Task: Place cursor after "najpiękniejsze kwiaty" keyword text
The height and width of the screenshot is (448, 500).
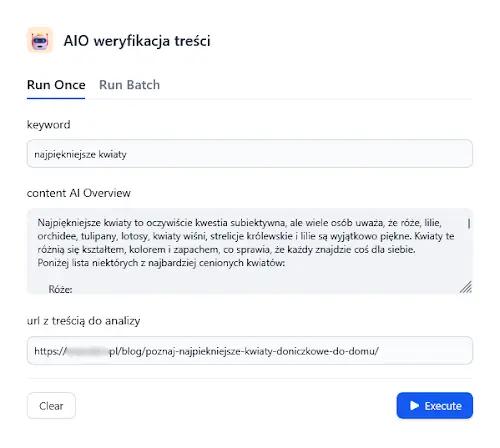Action: (127, 154)
